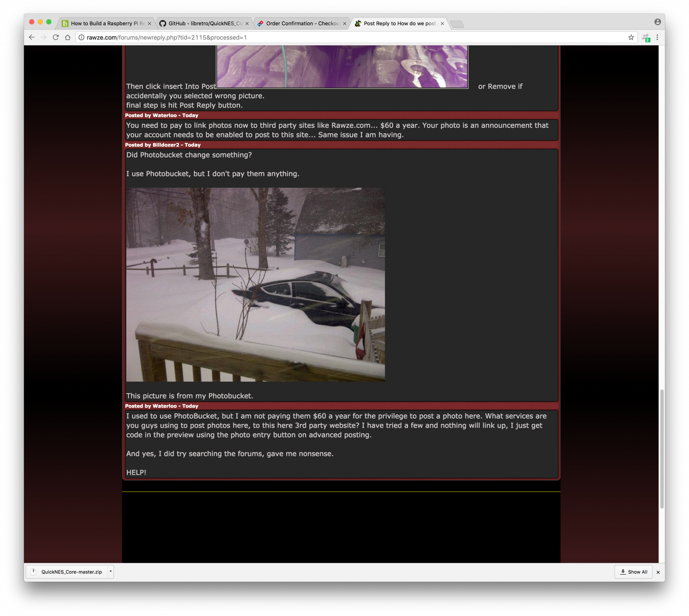Close the Order Confirmation tab

click(x=345, y=23)
